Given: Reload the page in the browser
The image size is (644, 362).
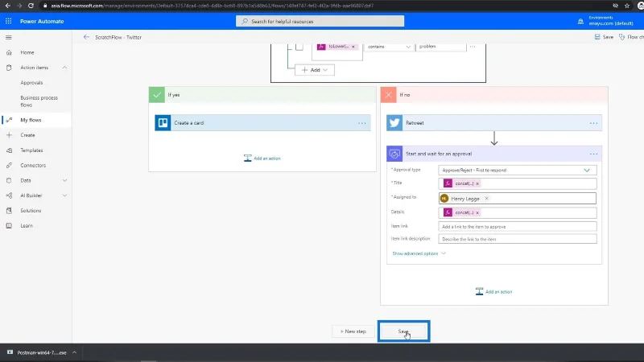Looking at the screenshot, I should (31, 6).
